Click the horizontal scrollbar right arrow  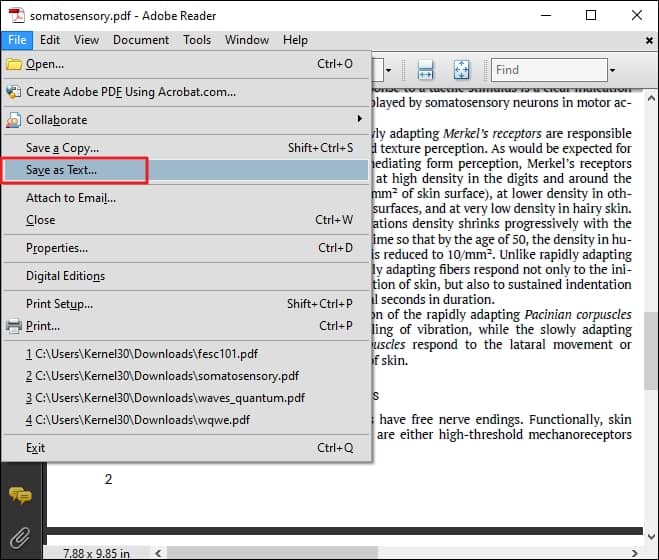coord(635,553)
